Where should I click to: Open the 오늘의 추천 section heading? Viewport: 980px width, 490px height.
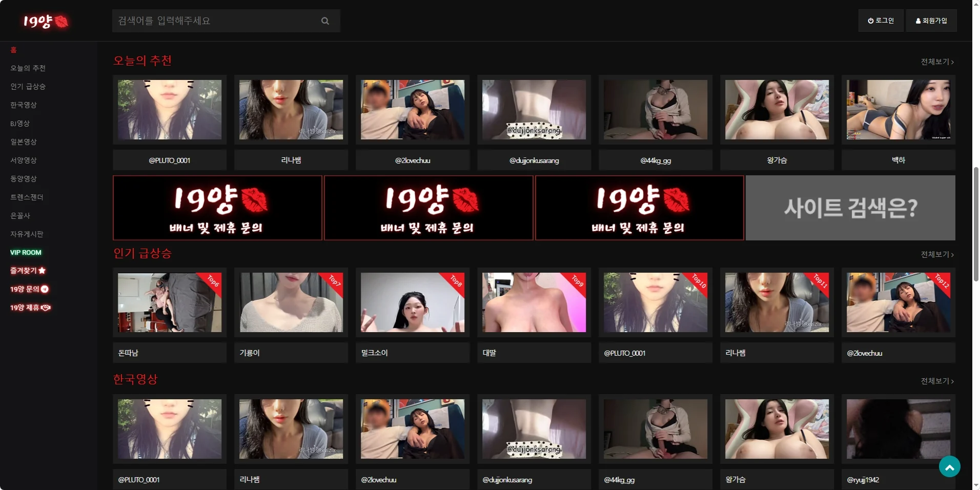[142, 60]
